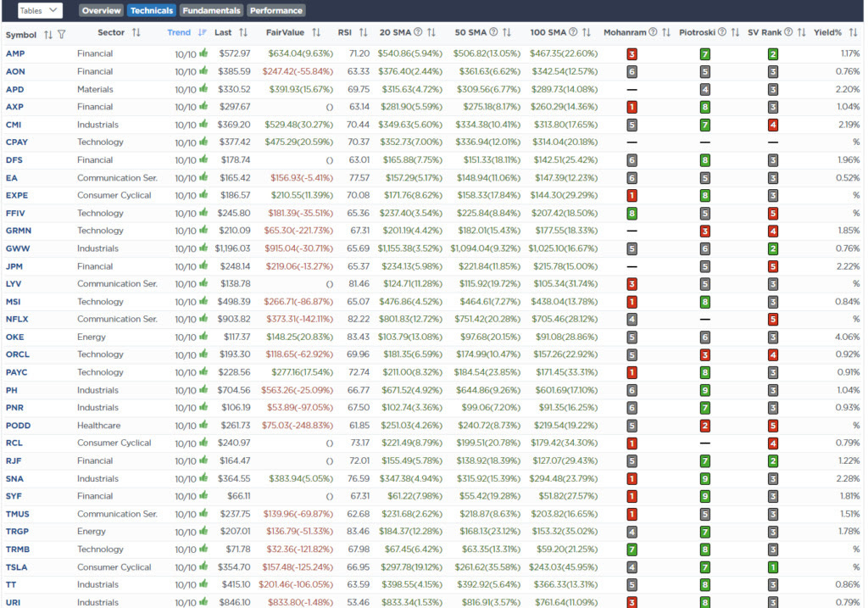
Task: Sort by SV Rank arrows
Action: [801, 33]
